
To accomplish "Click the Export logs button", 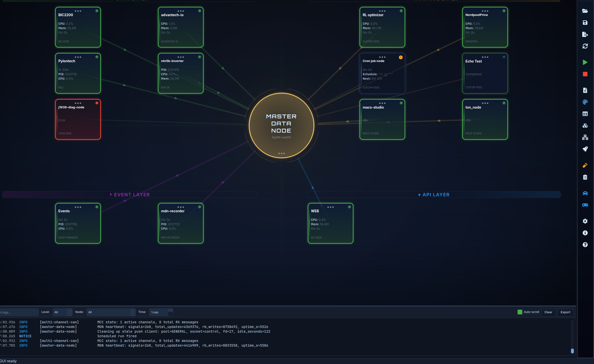I will (x=565, y=312).
